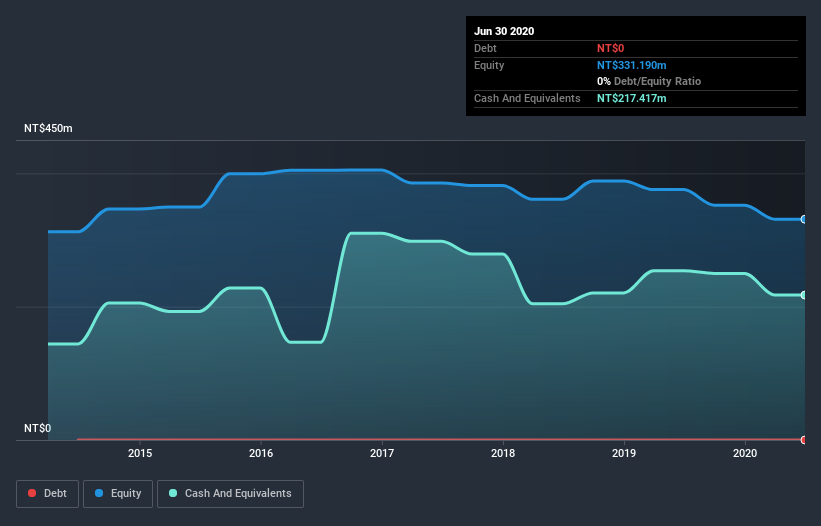
Task: Select the Equity endpoint marker at Jun 2020
Action: 803,219
